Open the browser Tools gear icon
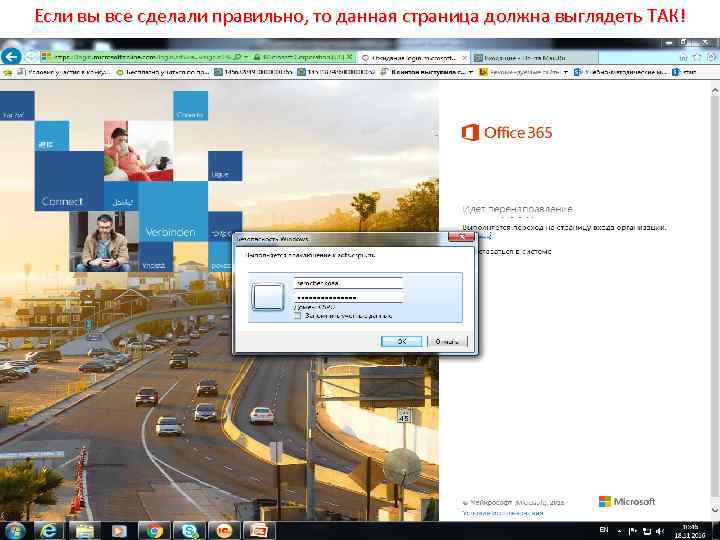720x540 pixels. click(712, 57)
